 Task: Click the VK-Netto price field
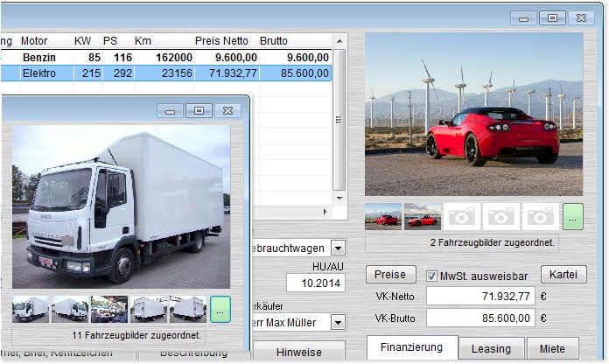(x=480, y=297)
